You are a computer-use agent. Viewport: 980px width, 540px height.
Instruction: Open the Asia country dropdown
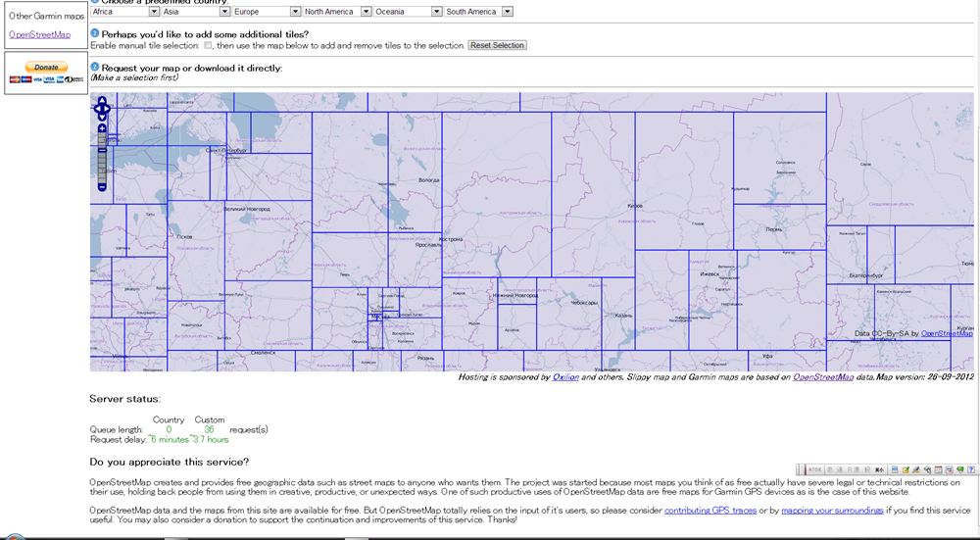coord(196,11)
